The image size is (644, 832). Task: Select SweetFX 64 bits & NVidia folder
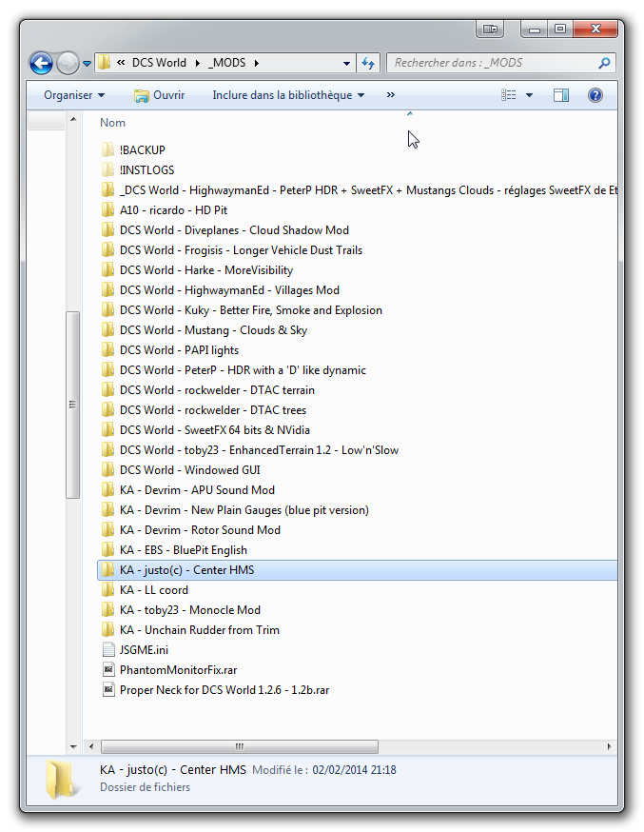click(x=205, y=429)
